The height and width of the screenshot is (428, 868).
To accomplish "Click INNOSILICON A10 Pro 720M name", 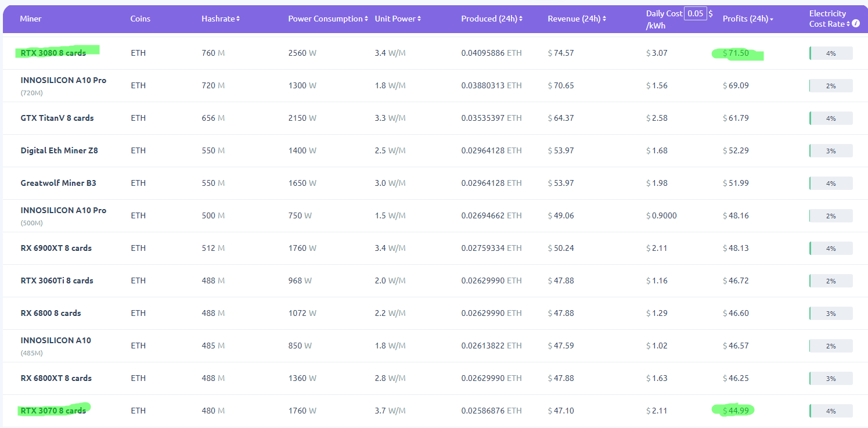I will pos(63,80).
